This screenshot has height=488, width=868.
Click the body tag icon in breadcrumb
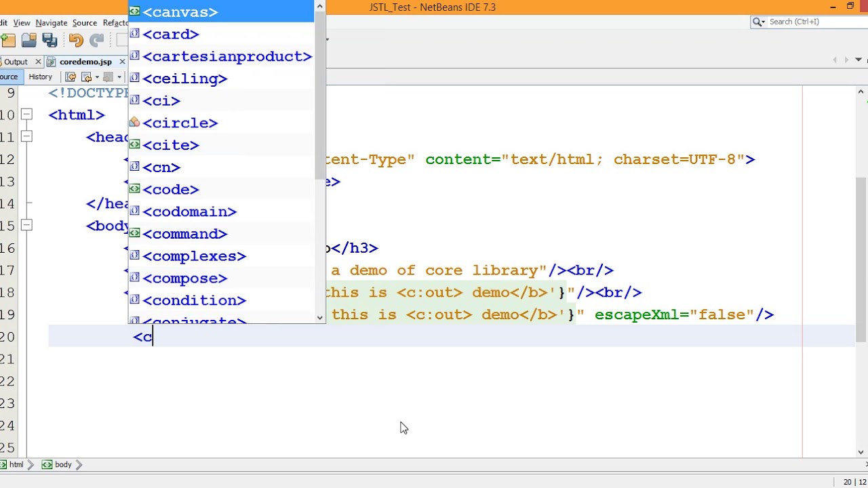pyautogui.click(x=47, y=465)
